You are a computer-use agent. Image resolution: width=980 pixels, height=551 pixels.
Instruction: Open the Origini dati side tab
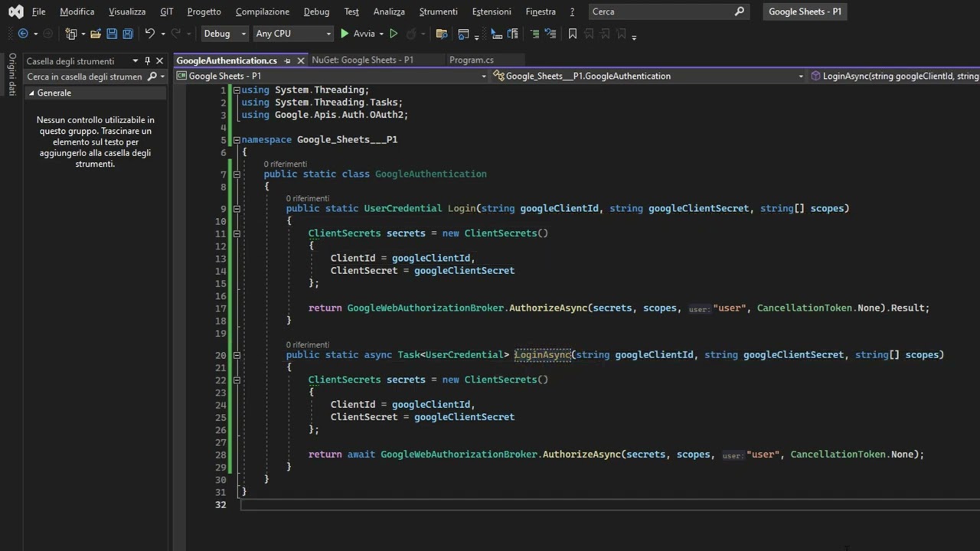tap(11, 74)
